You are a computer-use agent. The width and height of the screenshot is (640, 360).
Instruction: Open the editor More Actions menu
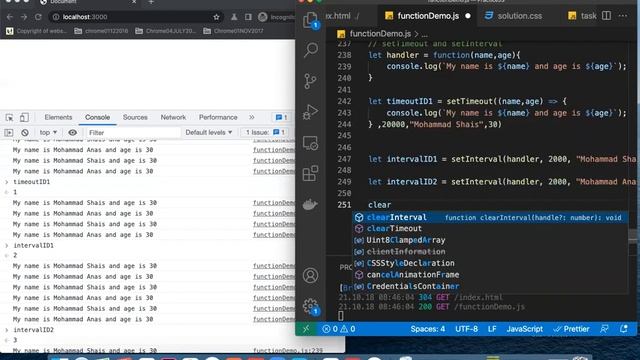coord(623,16)
